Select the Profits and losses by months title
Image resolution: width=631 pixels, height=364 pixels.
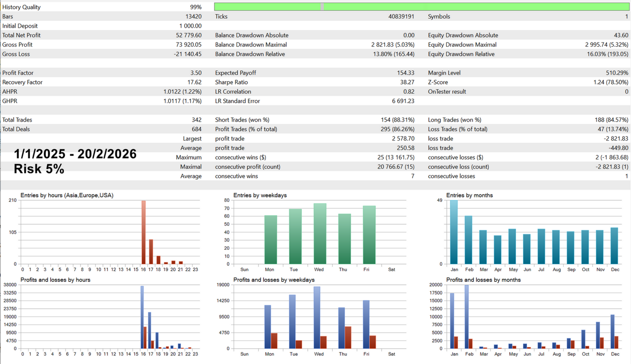(483, 280)
